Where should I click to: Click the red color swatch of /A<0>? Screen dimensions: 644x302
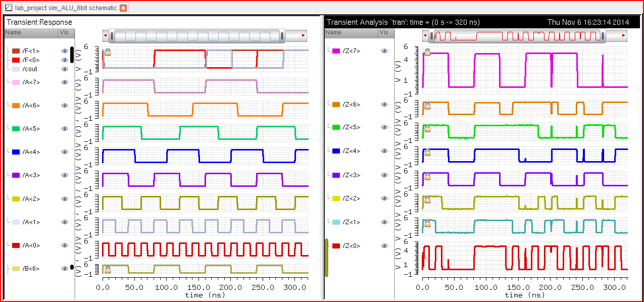[x=16, y=245]
